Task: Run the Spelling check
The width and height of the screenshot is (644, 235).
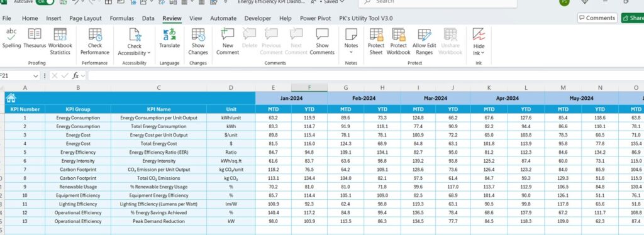Action: [11, 38]
